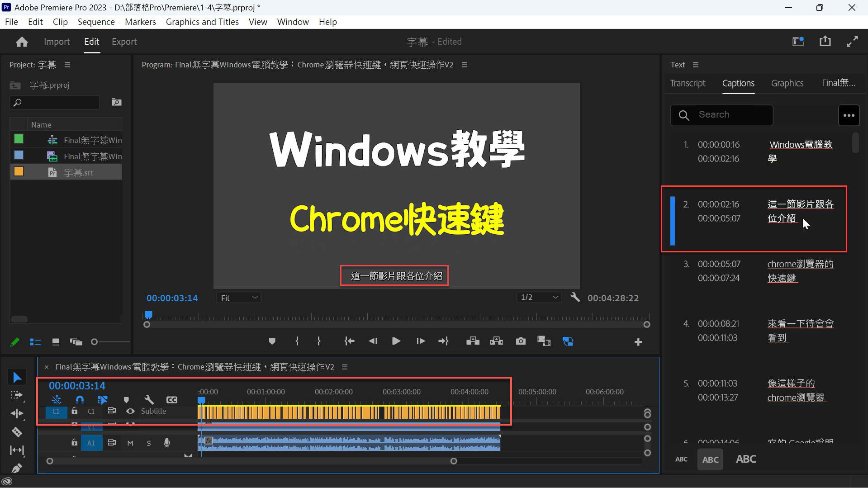868x488 pixels.
Task: Select the Razor tool
Action: [x=17, y=432]
